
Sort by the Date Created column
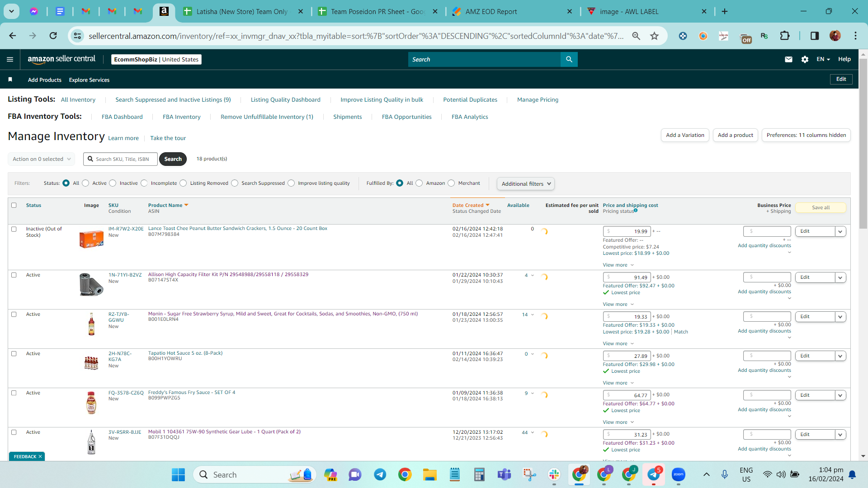pos(471,205)
